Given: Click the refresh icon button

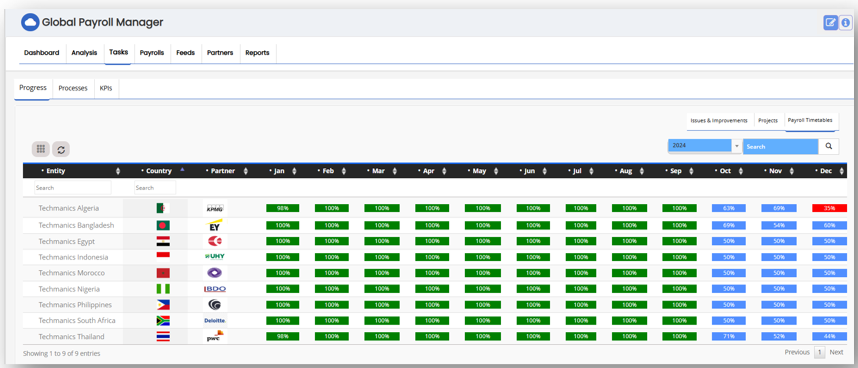Looking at the screenshot, I should pos(61,149).
